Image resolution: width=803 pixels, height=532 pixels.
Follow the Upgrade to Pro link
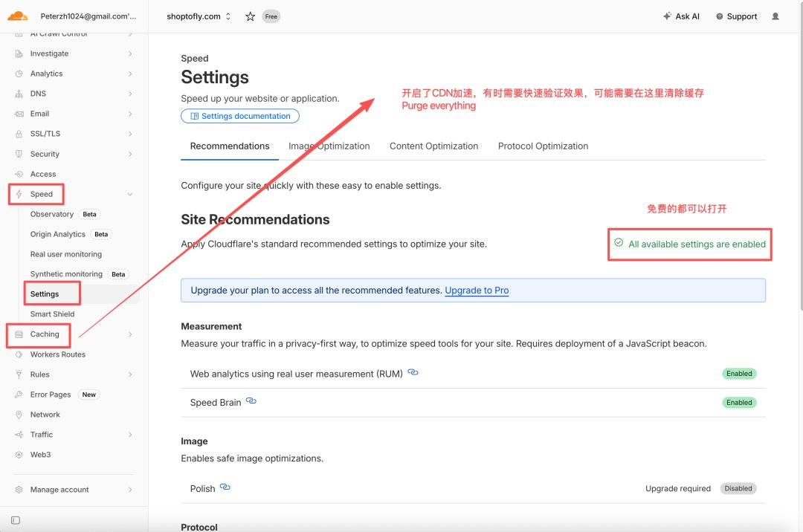tap(477, 291)
